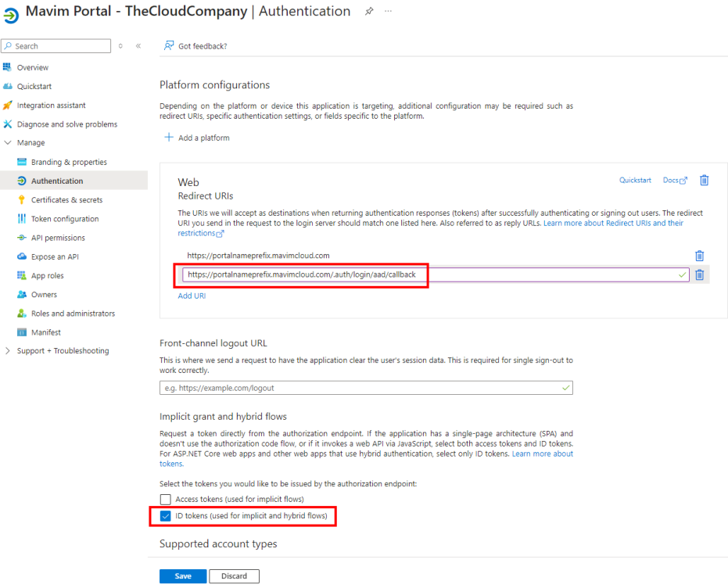Click the Add URI link

[192, 296]
